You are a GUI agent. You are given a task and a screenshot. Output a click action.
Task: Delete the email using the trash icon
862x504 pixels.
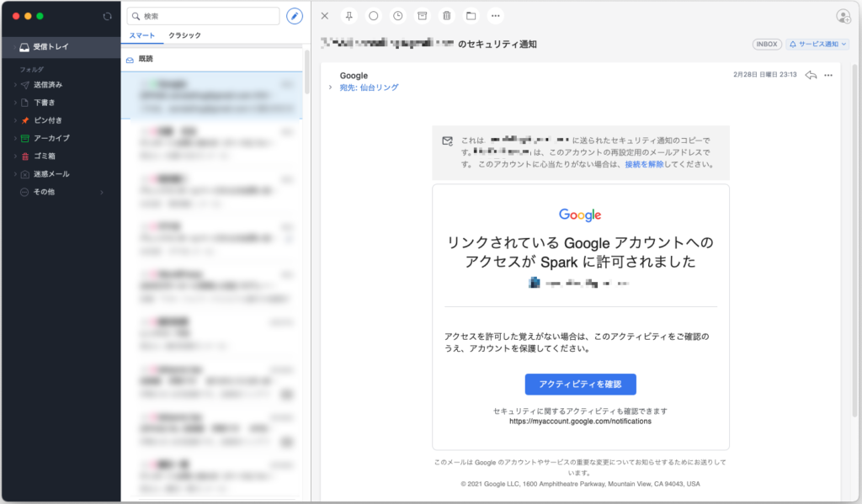click(447, 16)
